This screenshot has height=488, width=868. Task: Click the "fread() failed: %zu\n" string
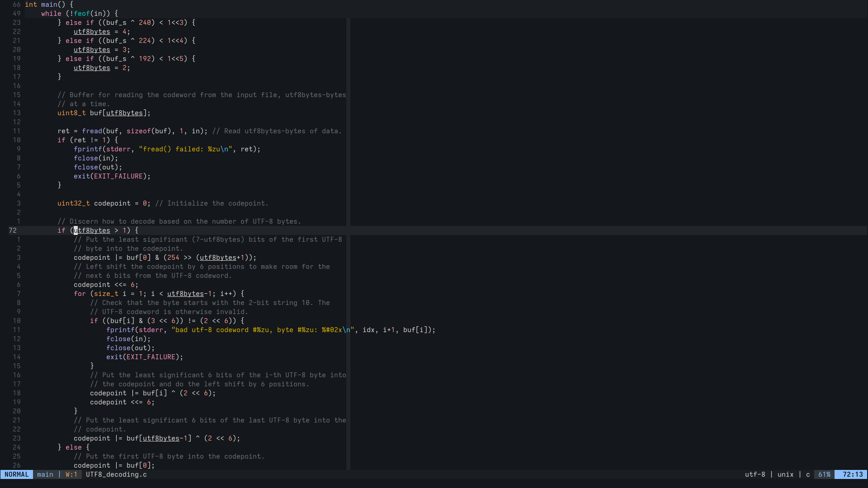[x=185, y=149]
